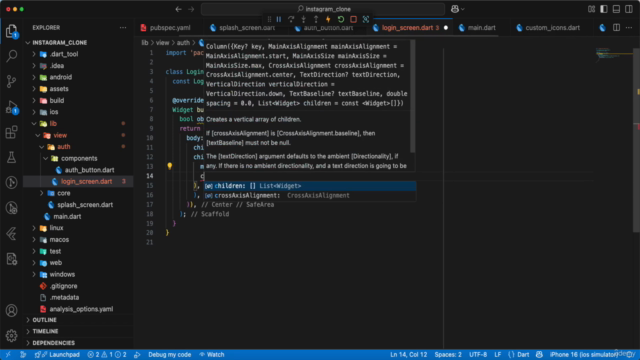Collapse the INSTAGRAM_CLONE root folder
Screen dimensions: 640x360
coord(60,42)
